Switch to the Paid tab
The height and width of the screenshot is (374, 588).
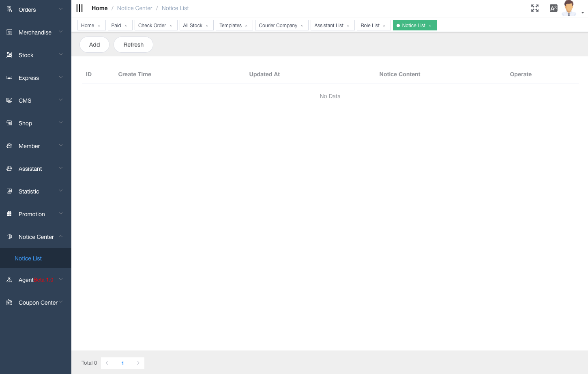[117, 25]
